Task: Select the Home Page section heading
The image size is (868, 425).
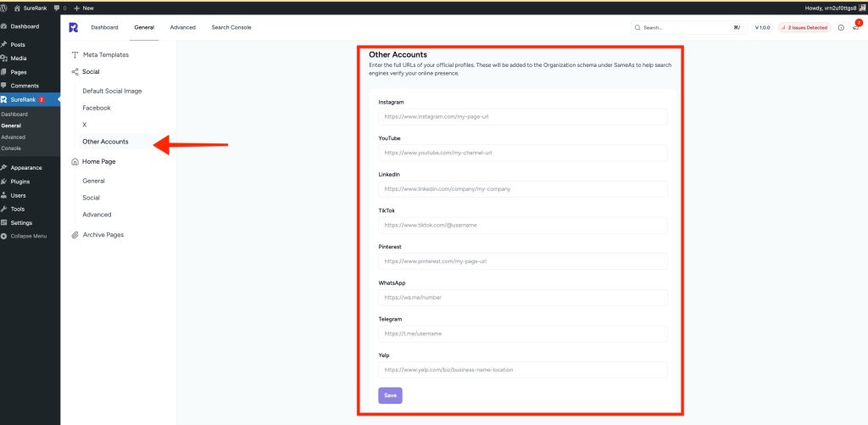Action: click(99, 162)
